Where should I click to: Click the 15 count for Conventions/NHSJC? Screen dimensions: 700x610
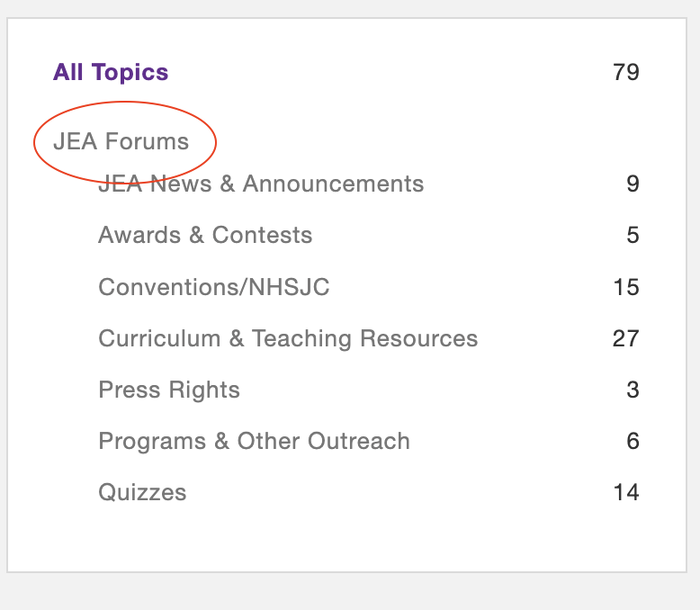point(625,287)
